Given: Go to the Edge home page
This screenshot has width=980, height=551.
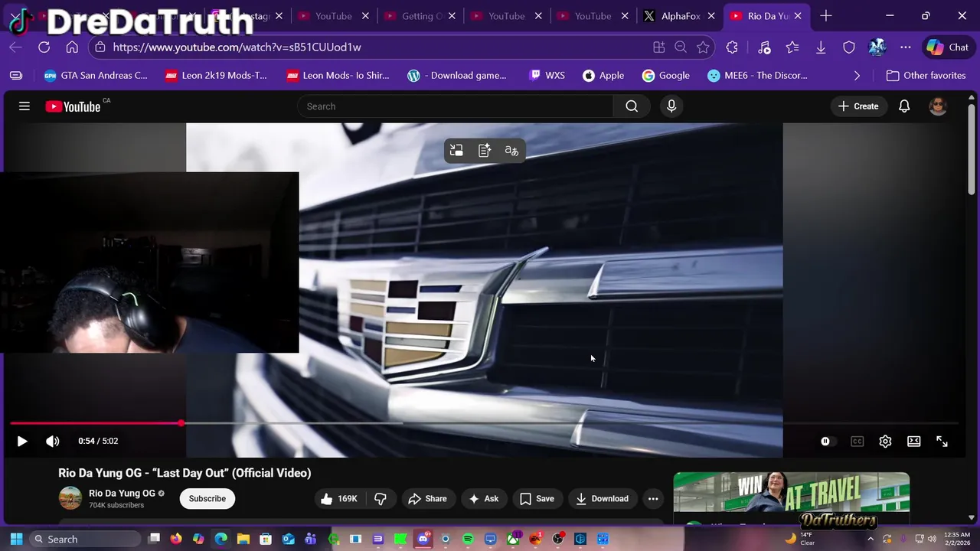Looking at the screenshot, I should coord(72,47).
